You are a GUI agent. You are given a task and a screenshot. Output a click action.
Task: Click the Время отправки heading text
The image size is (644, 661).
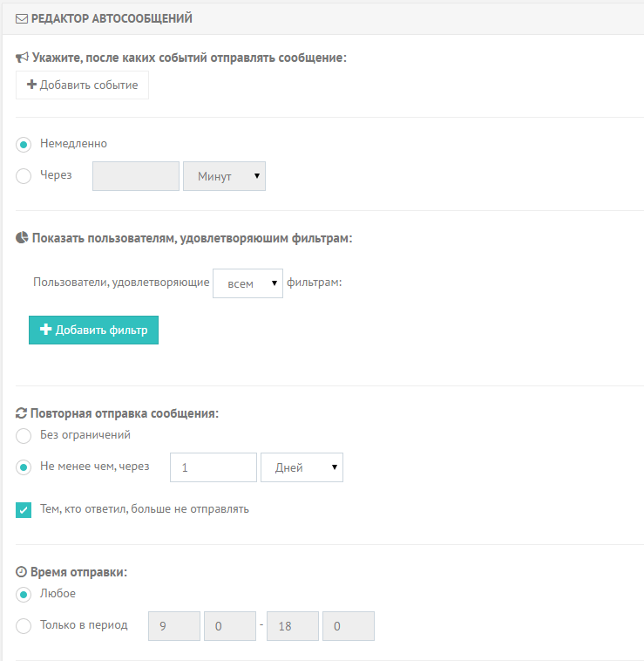coord(78,572)
